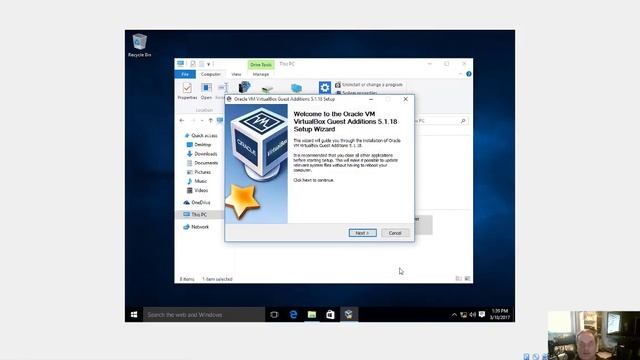The width and height of the screenshot is (640, 360).
Task: Click the Add a network location icon
Action: pos(296,88)
